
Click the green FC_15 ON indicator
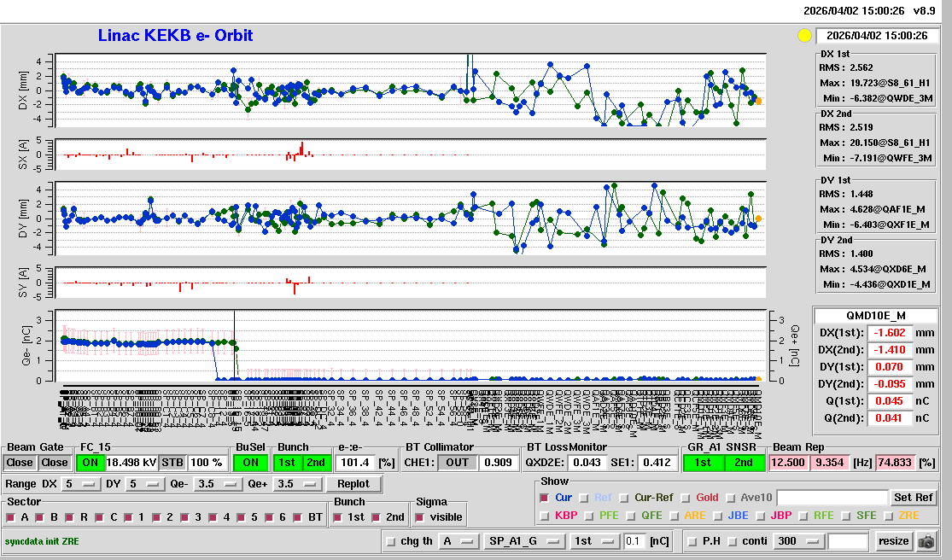(90, 463)
